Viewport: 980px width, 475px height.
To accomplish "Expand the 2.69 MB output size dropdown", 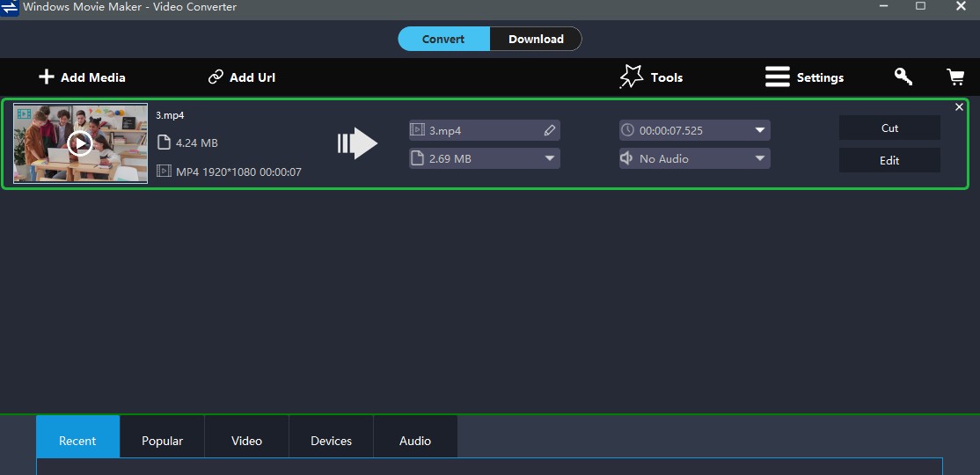I will [x=549, y=158].
